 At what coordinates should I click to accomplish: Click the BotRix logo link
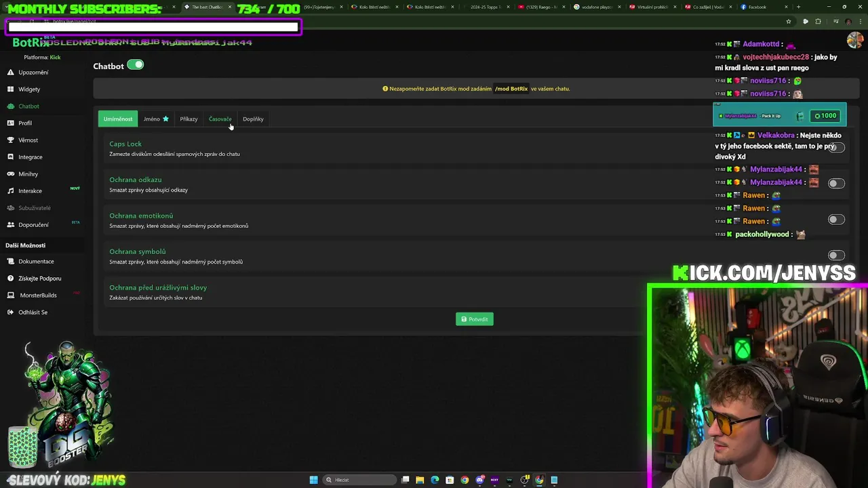pyautogui.click(x=31, y=42)
